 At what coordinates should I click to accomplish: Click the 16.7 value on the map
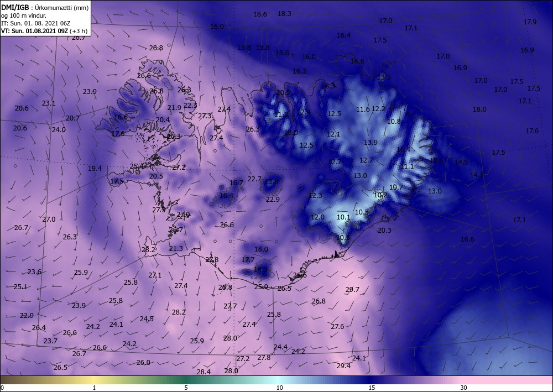pyautogui.click(x=236, y=182)
